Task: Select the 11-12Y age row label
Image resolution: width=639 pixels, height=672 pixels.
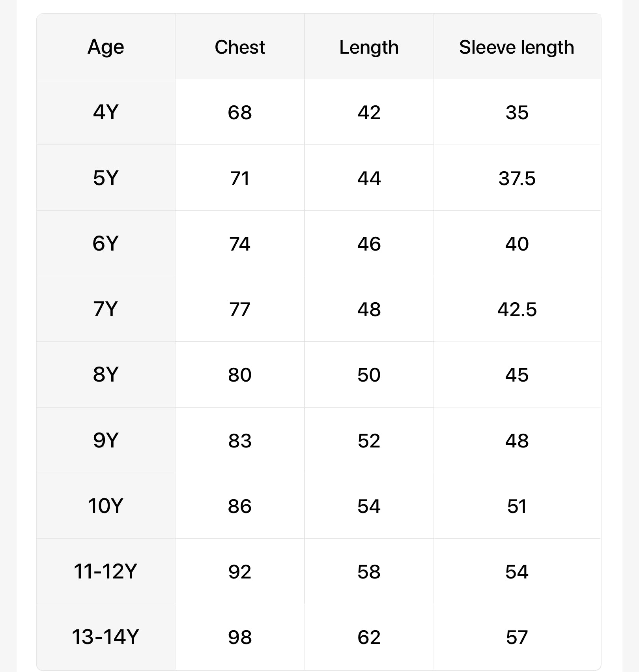Action: pyautogui.click(x=106, y=571)
